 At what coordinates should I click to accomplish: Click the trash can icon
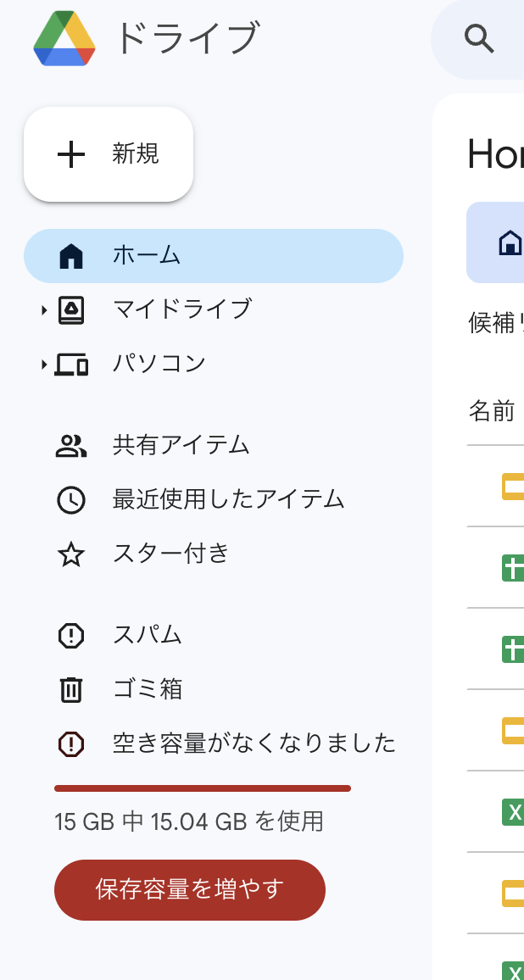coord(71,690)
